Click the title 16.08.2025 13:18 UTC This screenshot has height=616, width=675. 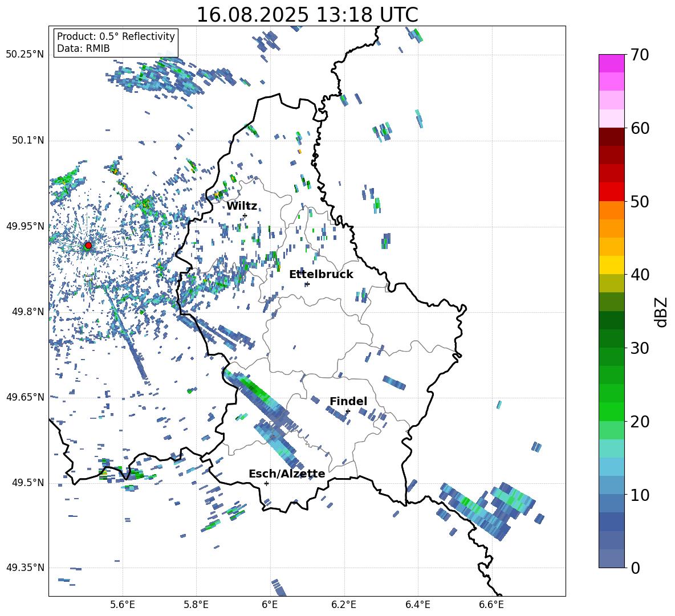click(307, 14)
